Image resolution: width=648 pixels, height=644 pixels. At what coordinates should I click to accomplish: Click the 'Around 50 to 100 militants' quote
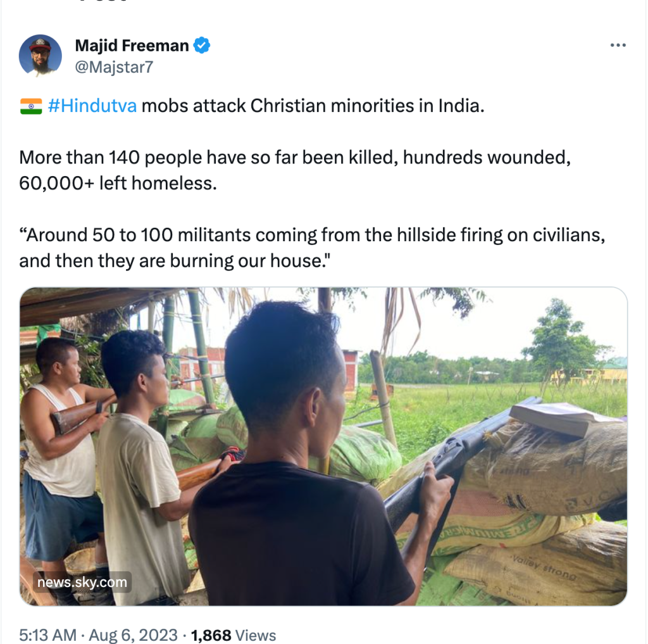313,247
